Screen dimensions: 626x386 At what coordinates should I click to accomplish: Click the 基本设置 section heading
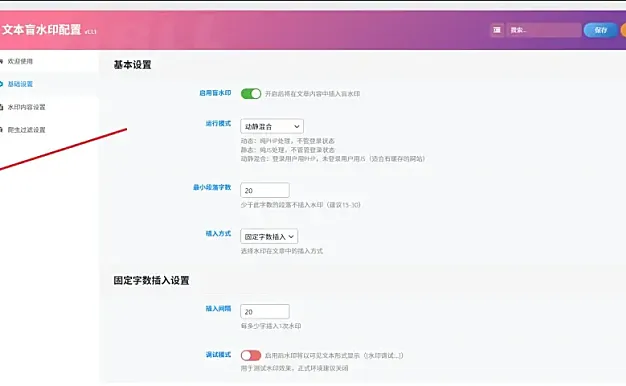click(132, 65)
